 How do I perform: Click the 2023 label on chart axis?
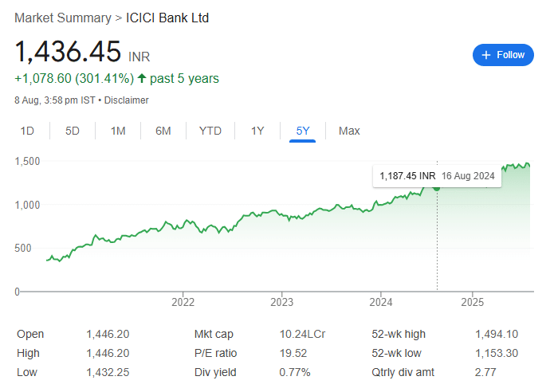[x=281, y=302]
